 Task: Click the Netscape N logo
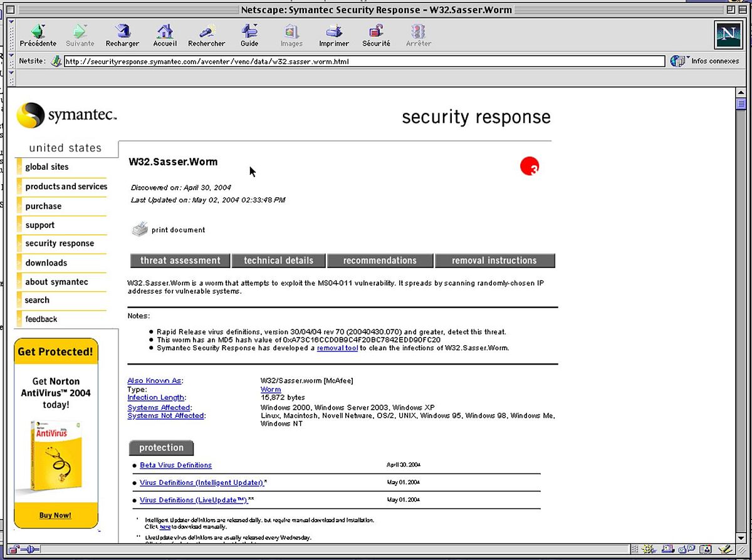(x=728, y=34)
